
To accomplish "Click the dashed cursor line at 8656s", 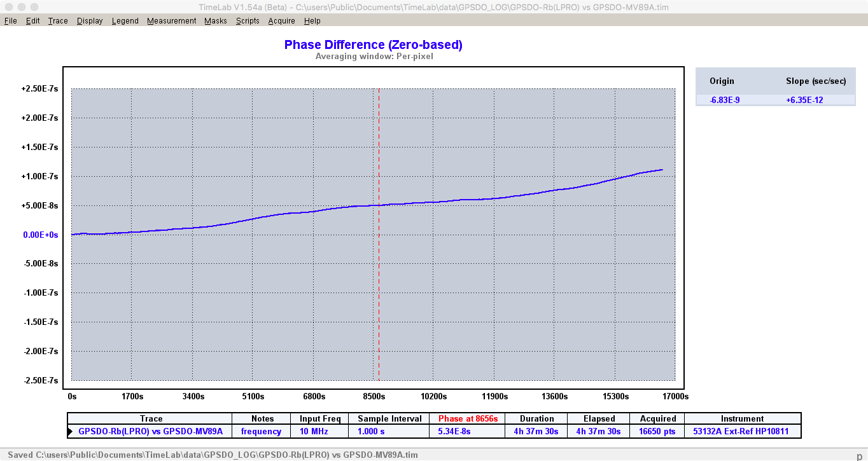I will coord(379,234).
